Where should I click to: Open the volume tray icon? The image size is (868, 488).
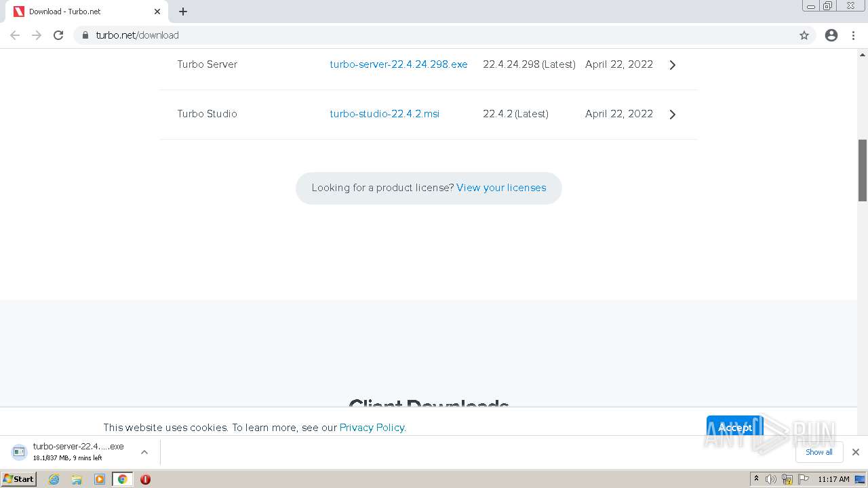771,479
